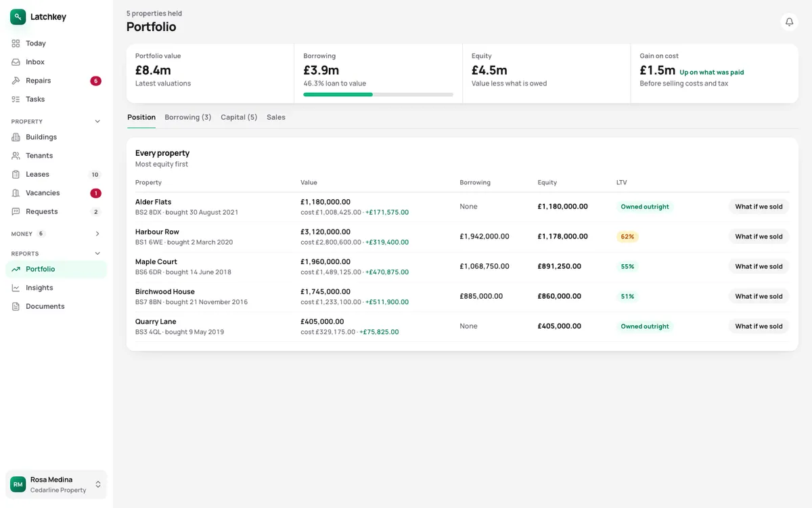Open notifications bell
The height and width of the screenshot is (508, 812).
[789, 22]
